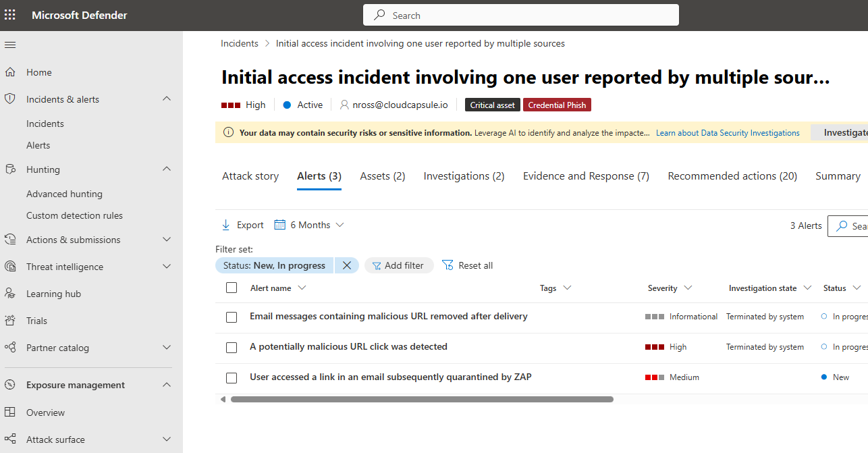Click the calendar icon beside 6 Months
The image size is (868, 453).
pos(279,225)
